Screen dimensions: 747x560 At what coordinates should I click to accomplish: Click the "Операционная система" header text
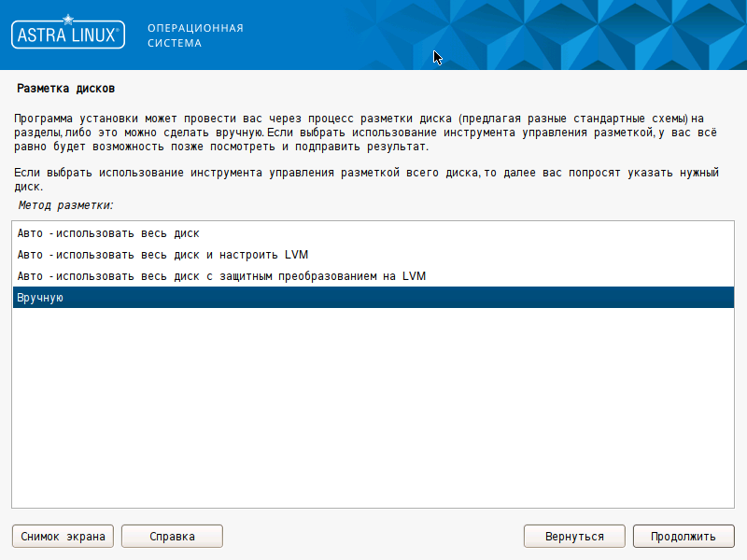[195, 35]
